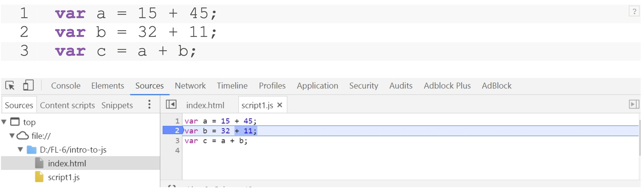Close the script1.js editor tab
The width and height of the screenshot is (644, 189).
280,105
